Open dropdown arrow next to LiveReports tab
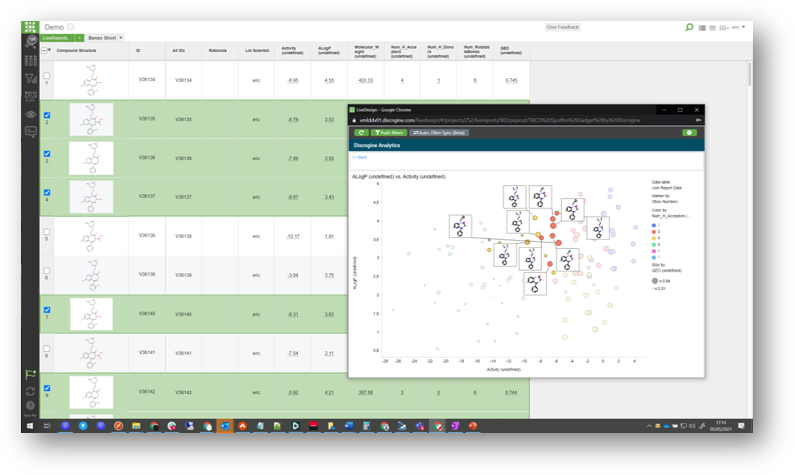The width and height of the screenshot is (795, 475). [80, 38]
